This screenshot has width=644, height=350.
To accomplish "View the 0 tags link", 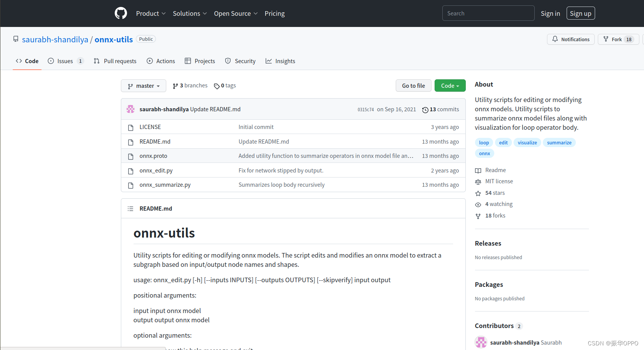I will point(225,85).
